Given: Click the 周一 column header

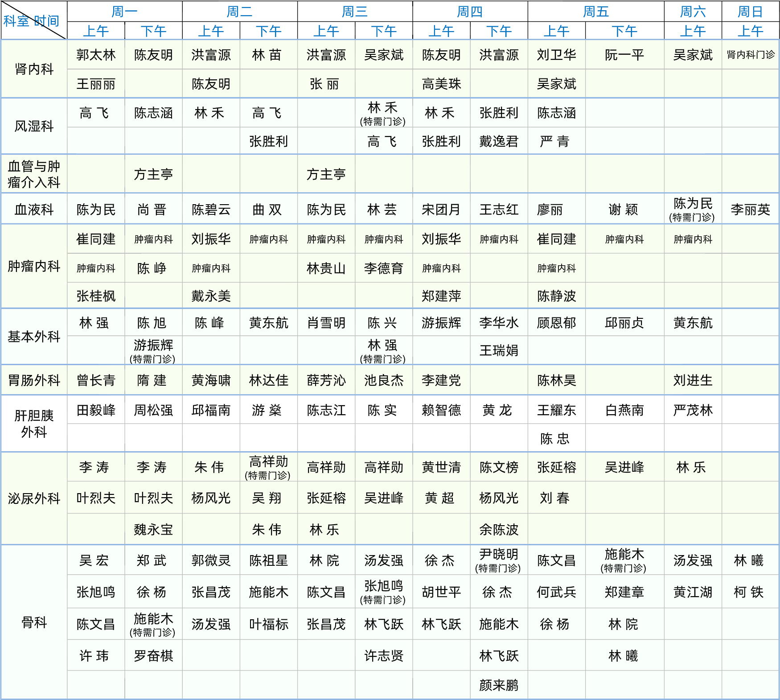Looking at the screenshot, I should 124,12.
